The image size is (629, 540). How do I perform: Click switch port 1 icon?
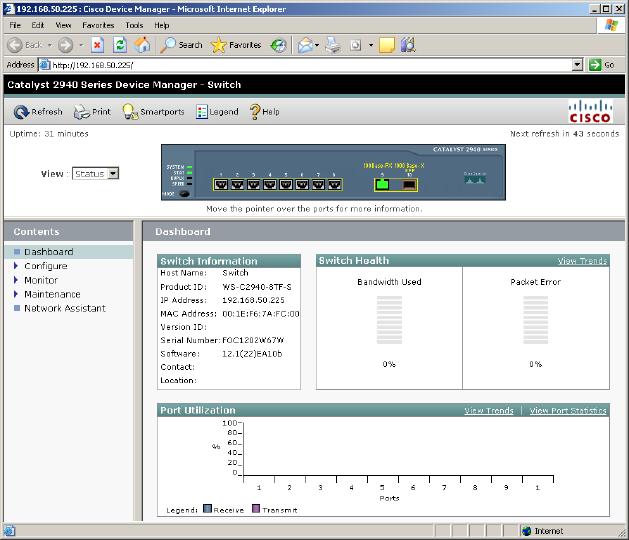click(221, 185)
